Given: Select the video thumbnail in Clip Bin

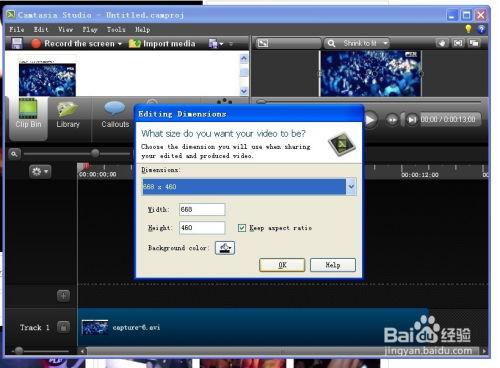Looking at the screenshot, I should 47,80.
